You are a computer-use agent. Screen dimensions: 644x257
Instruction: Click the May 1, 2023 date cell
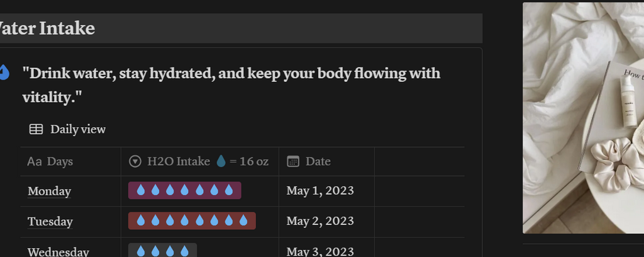(320, 190)
